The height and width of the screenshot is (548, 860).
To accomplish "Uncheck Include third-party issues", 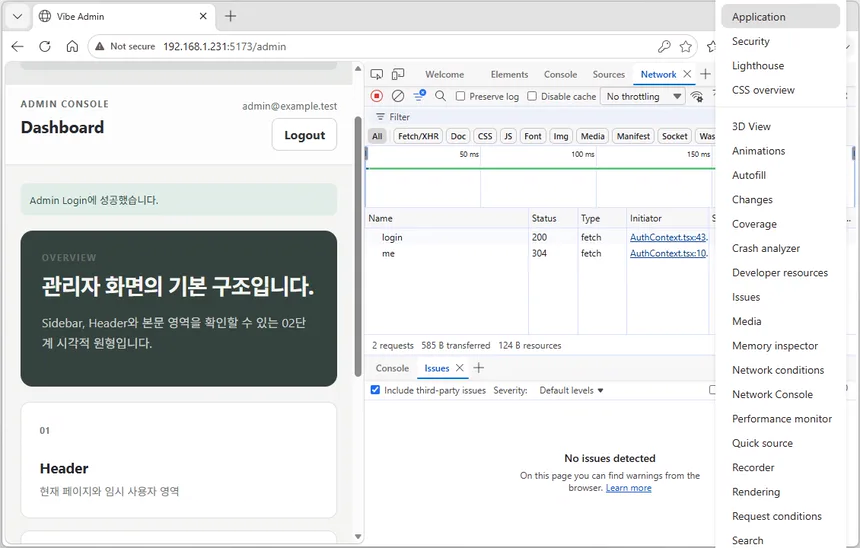I will tap(375, 390).
